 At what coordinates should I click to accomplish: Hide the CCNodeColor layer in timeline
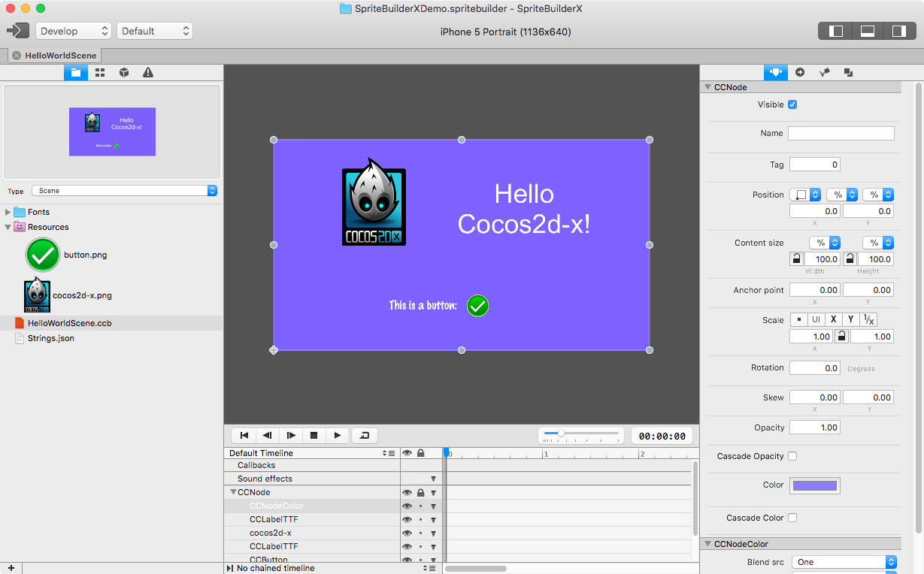[x=407, y=506]
